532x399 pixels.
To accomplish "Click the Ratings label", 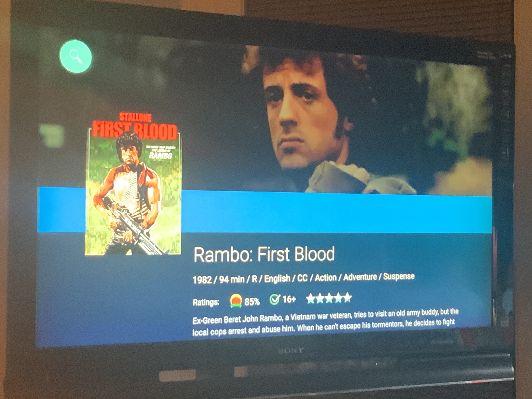I will pos(206,302).
